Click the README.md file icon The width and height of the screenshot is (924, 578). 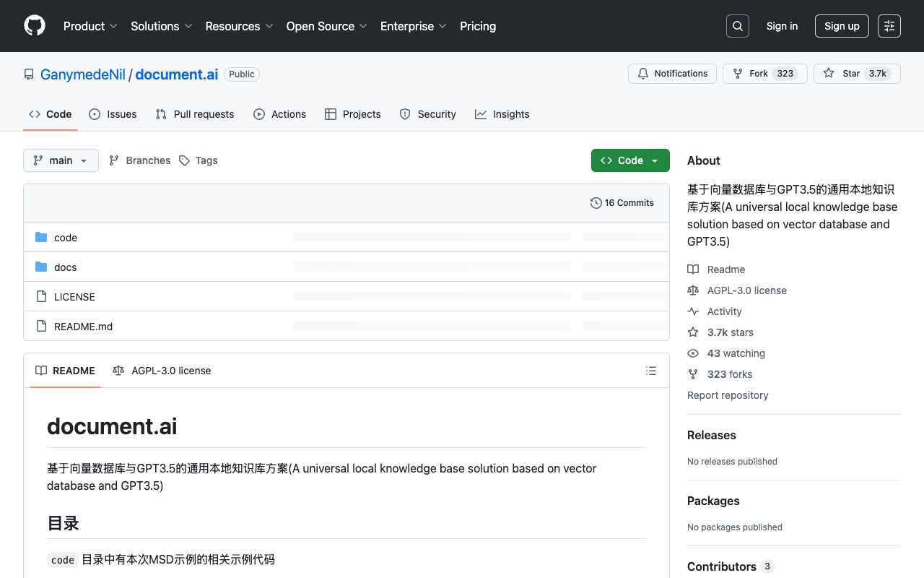tap(41, 327)
